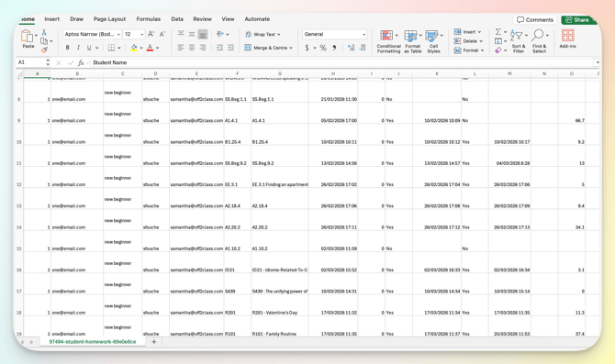Click the AutoSum sigma icon

click(498, 32)
